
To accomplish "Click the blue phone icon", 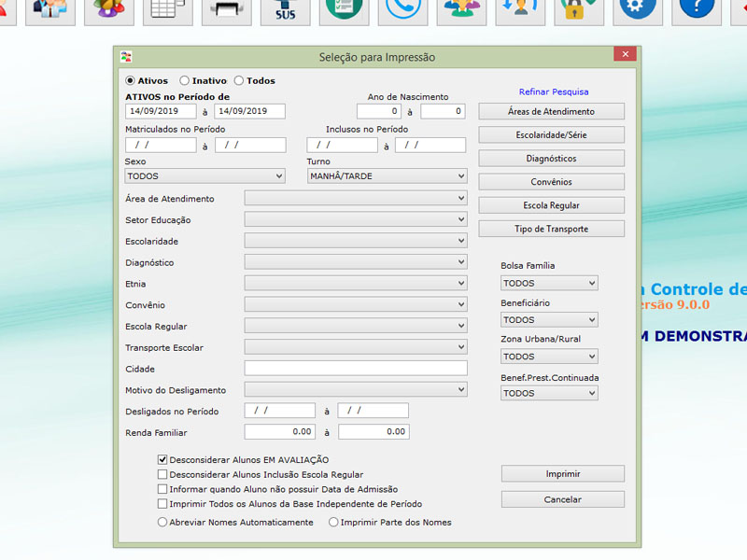I will point(403,10).
